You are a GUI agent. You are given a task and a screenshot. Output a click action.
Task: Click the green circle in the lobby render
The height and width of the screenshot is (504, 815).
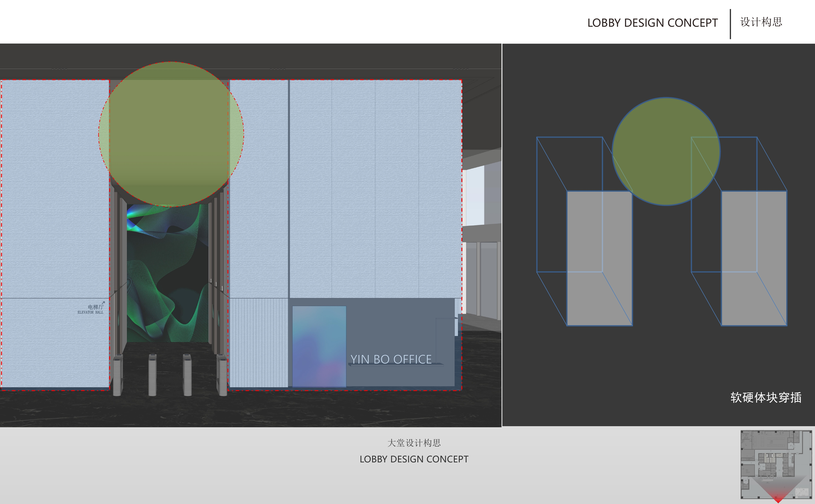(171, 134)
